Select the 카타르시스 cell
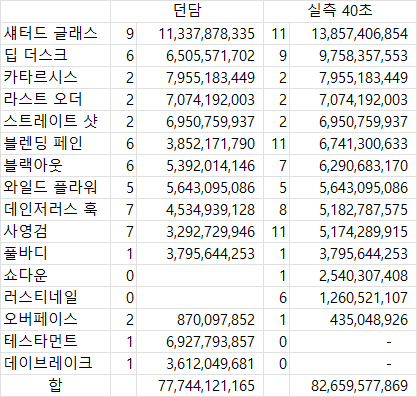Viewport: 417px width, 397px height. (55, 77)
